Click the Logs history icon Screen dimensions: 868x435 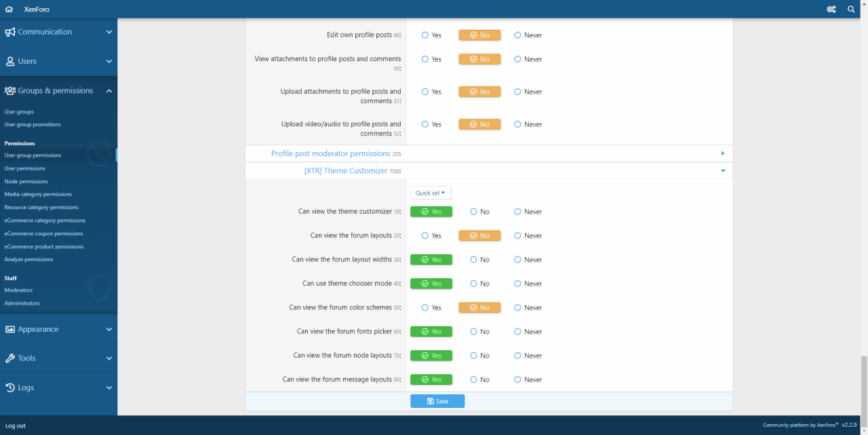pos(10,387)
